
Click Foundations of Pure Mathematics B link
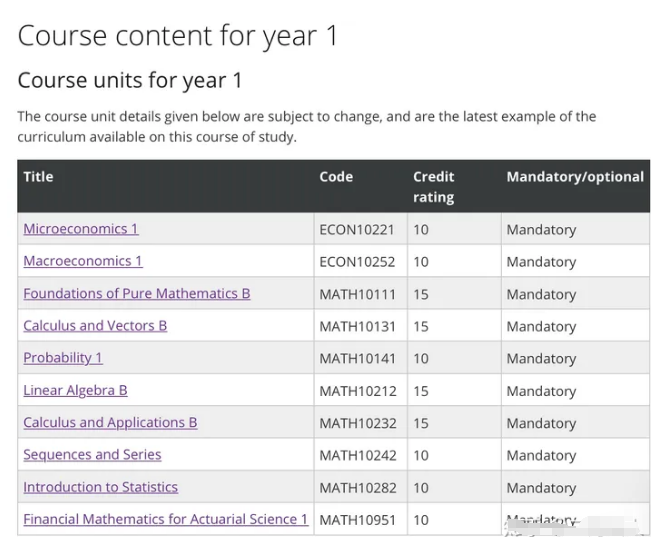[x=137, y=294]
